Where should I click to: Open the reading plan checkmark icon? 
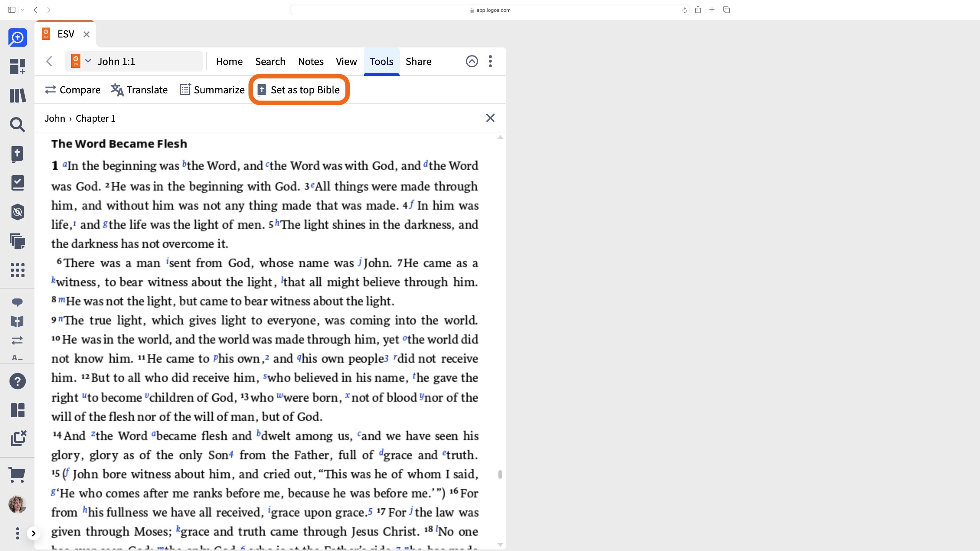[18, 183]
